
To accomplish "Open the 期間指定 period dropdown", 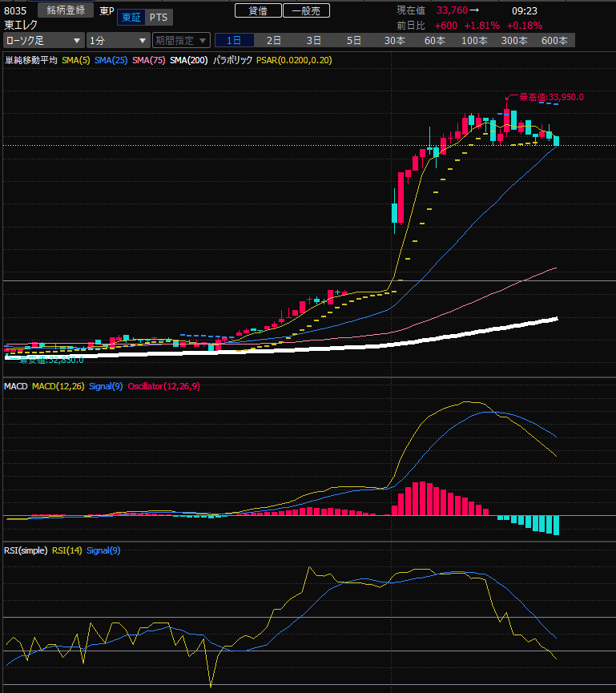I will (181, 40).
